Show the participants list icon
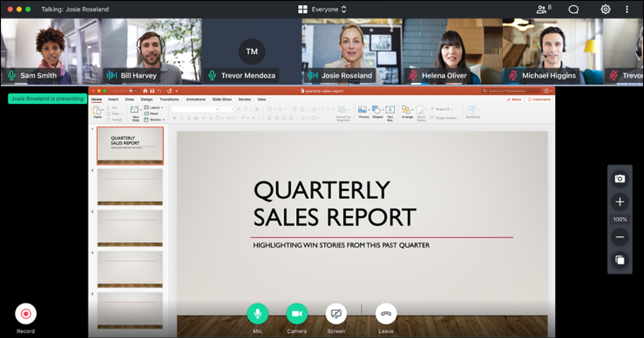 (x=544, y=9)
